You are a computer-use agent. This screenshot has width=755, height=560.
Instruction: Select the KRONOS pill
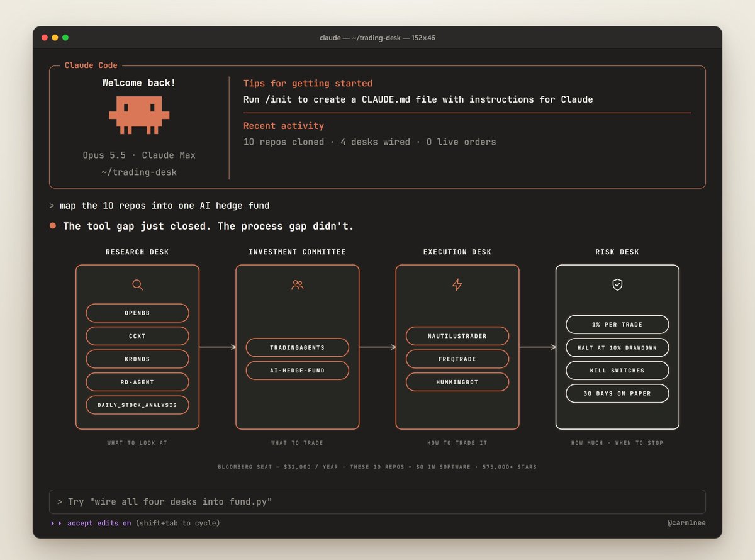[x=137, y=359]
